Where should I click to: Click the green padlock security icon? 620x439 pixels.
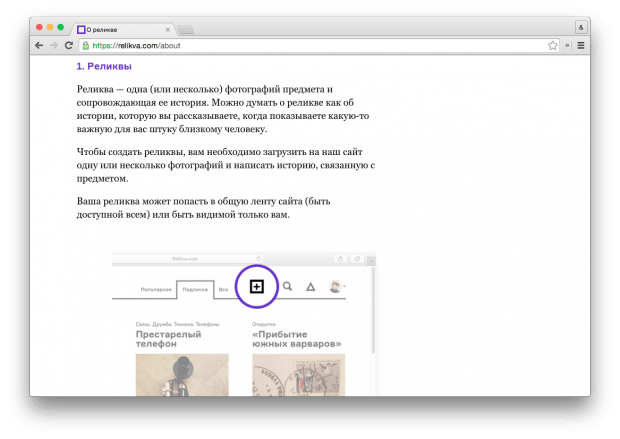(87, 45)
